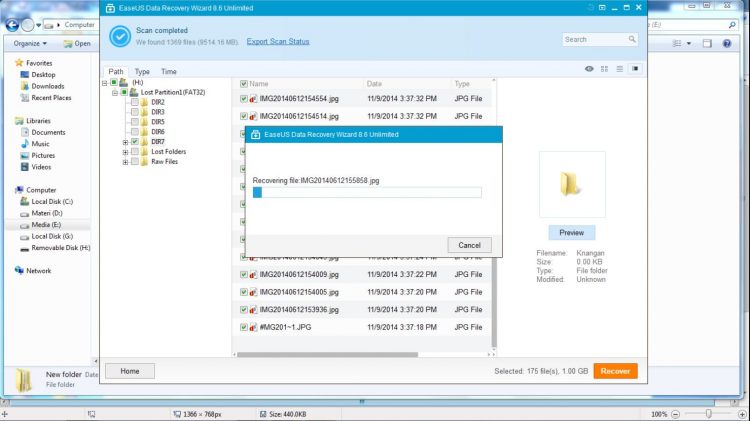
Task: Click the JPG icon of IMG20140612153936.jpg
Action: coord(253,310)
